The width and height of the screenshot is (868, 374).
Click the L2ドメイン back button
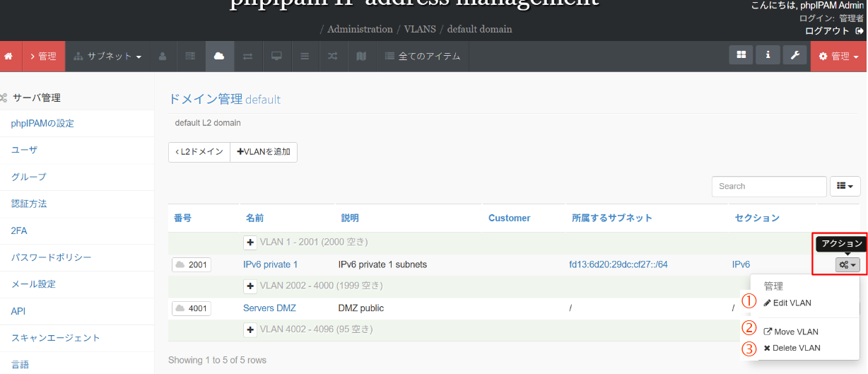point(199,152)
